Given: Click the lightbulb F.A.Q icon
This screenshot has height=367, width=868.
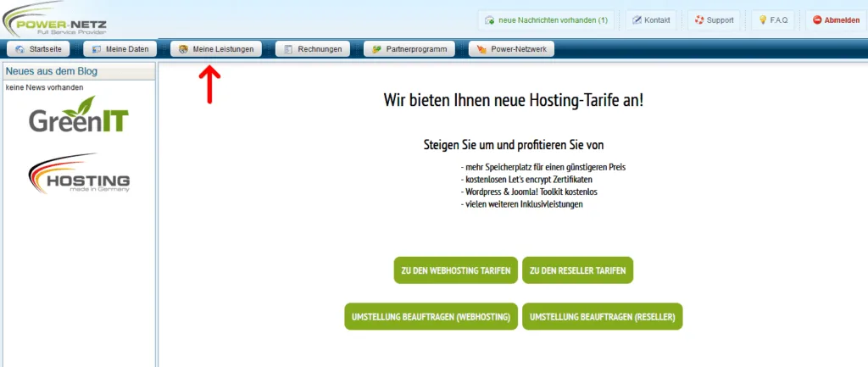Looking at the screenshot, I should pos(763,20).
